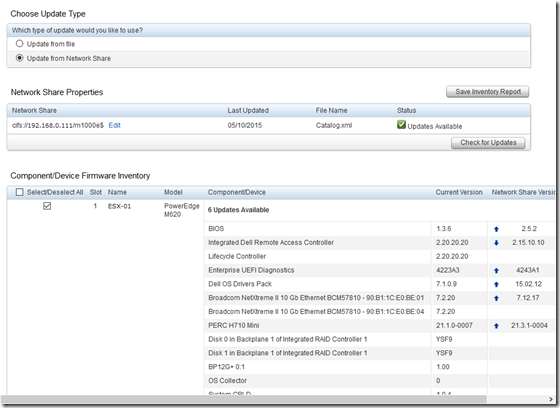560x408 pixels.
Task: Click the Component/Device column header
Action: (236, 192)
